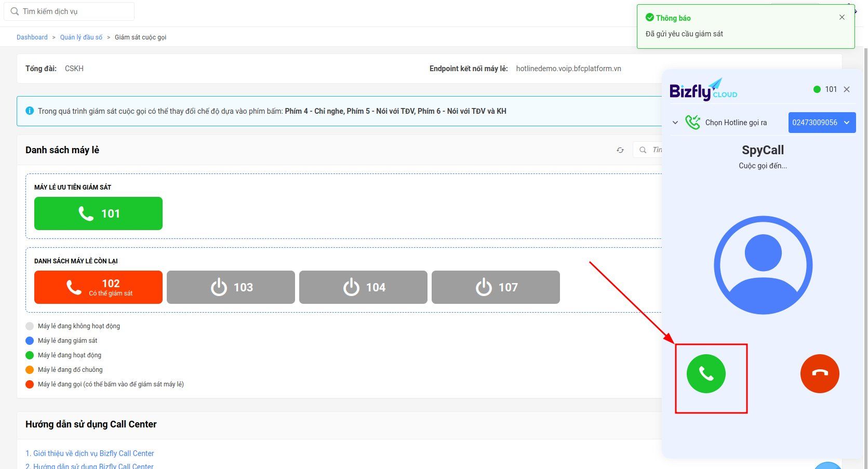The height and width of the screenshot is (469, 868).
Task: Click the hotline outgoing call phone icon
Action: point(692,123)
